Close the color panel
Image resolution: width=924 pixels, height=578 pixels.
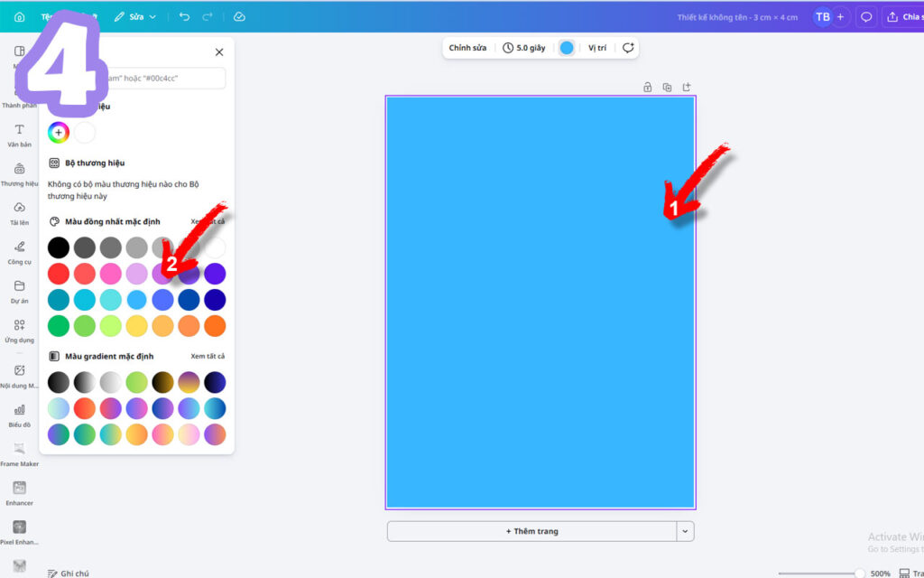tap(219, 52)
